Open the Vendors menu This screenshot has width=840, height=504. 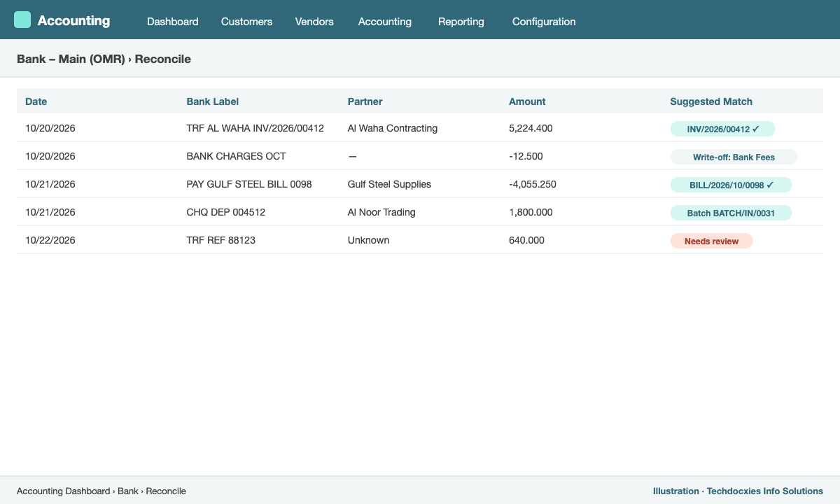coord(314,22)
